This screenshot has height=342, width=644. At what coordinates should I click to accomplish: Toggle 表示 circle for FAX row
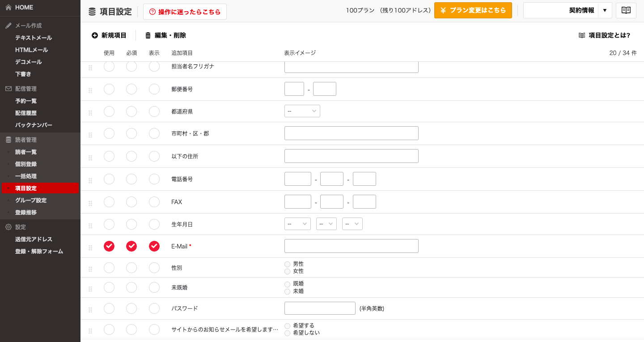coord(154,202)
